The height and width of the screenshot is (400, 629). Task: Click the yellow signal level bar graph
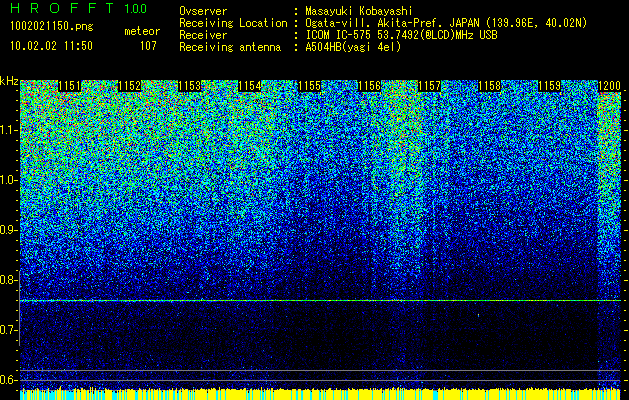tap(321, 394)
